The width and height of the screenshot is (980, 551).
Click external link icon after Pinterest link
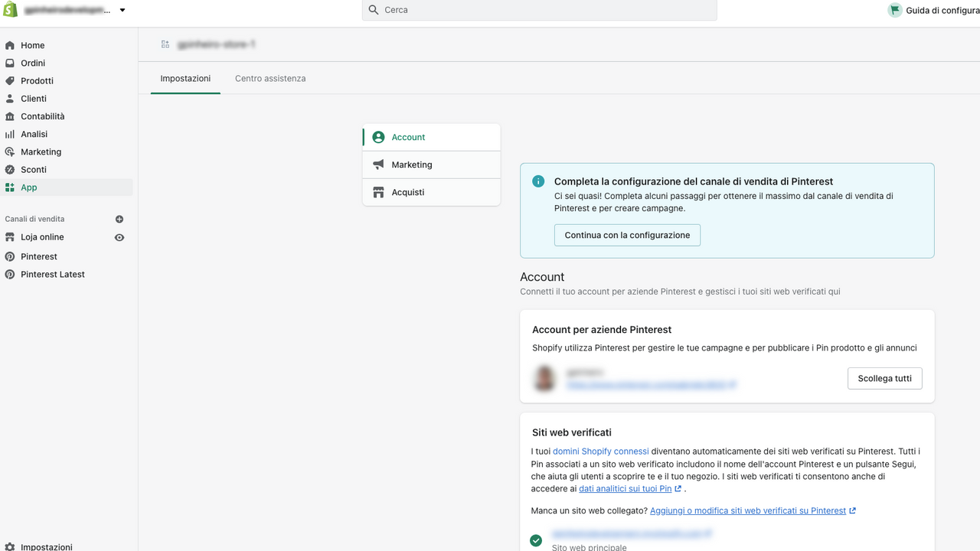pos(852,510)
